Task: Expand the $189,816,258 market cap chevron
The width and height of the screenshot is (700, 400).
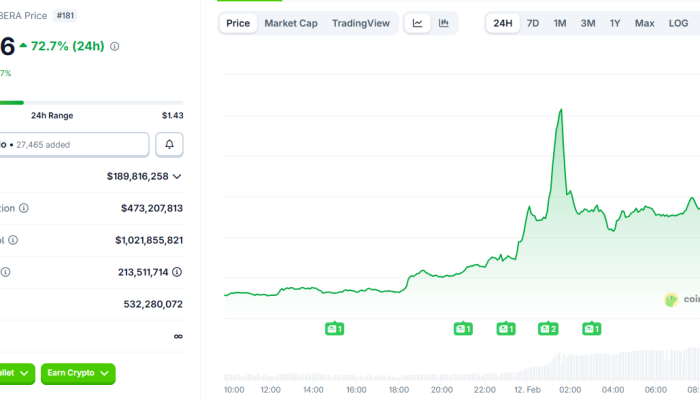Action: [177, 176]
